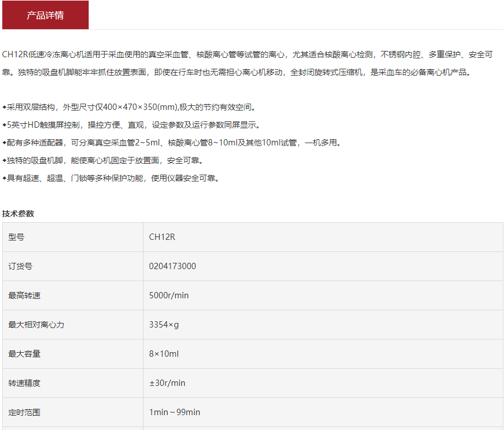Click the diamond bullet before 配有多种适配器

pos(5,143)
